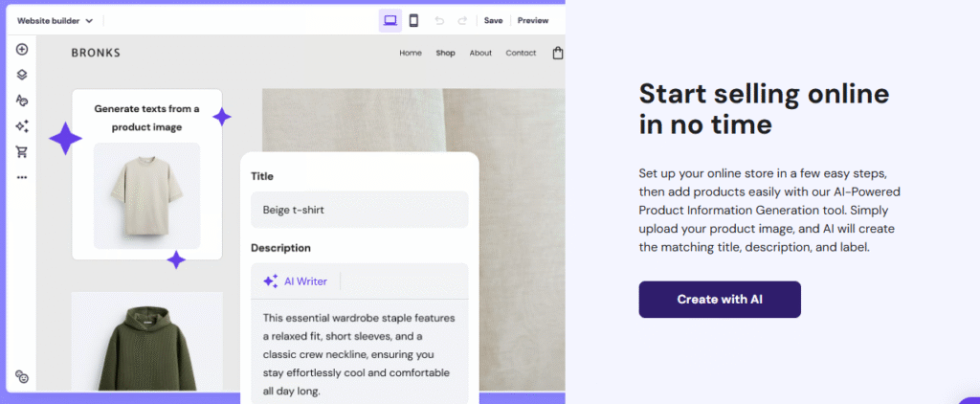This screenshot has width=980, height=404.
Task: Click the Beige t-shirt title field
Action: [360, 210]
